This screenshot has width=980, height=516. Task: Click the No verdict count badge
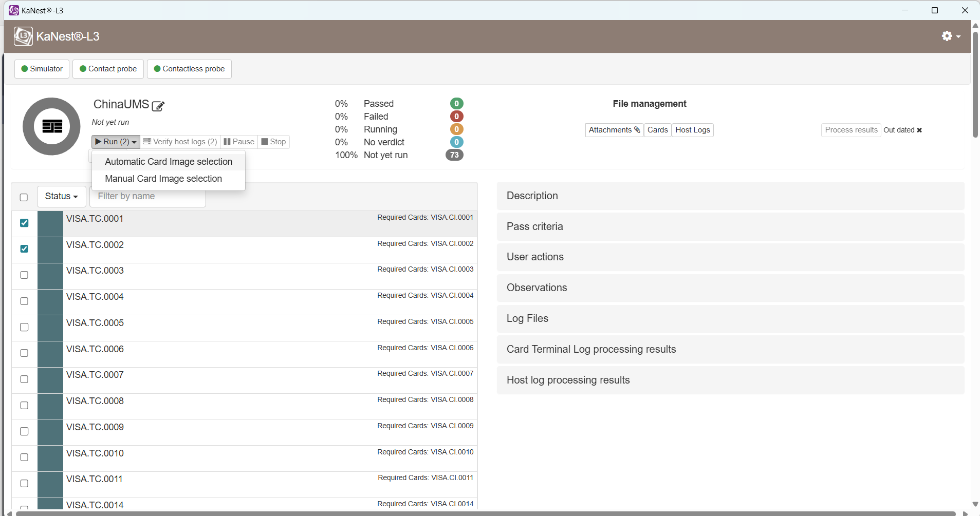point(456,142)
